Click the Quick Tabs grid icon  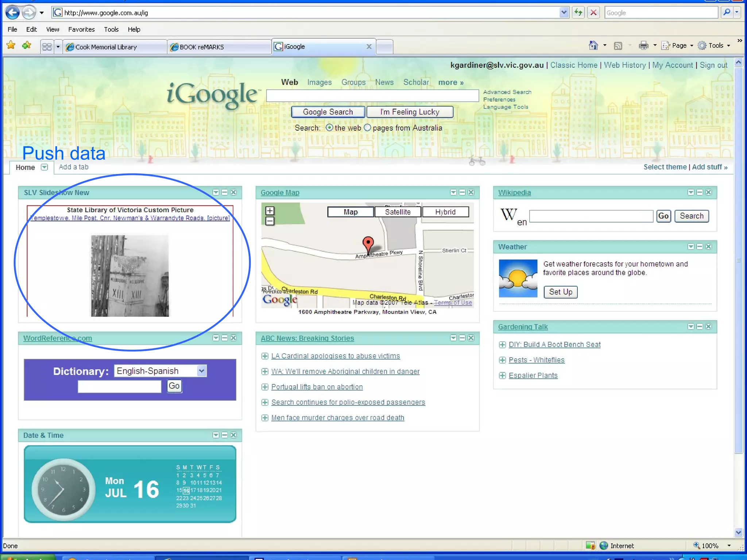tap(47, 47)
